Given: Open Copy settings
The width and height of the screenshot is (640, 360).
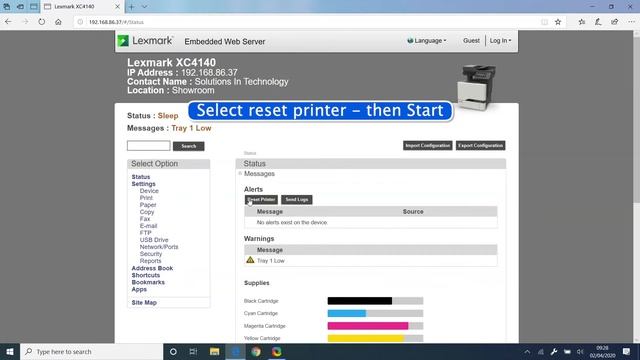Looking at the screenshot, I should (147, 212).
